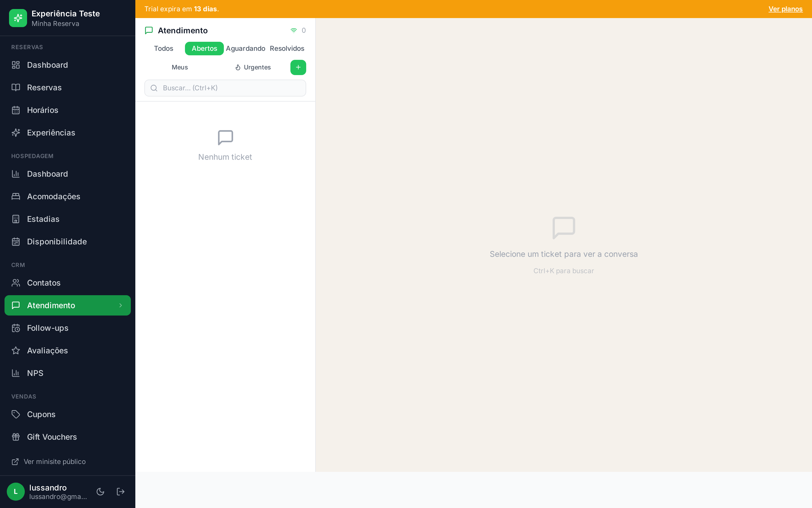Click the Atendimento panel heading
The image size is (812, 508).
[182, 30]
